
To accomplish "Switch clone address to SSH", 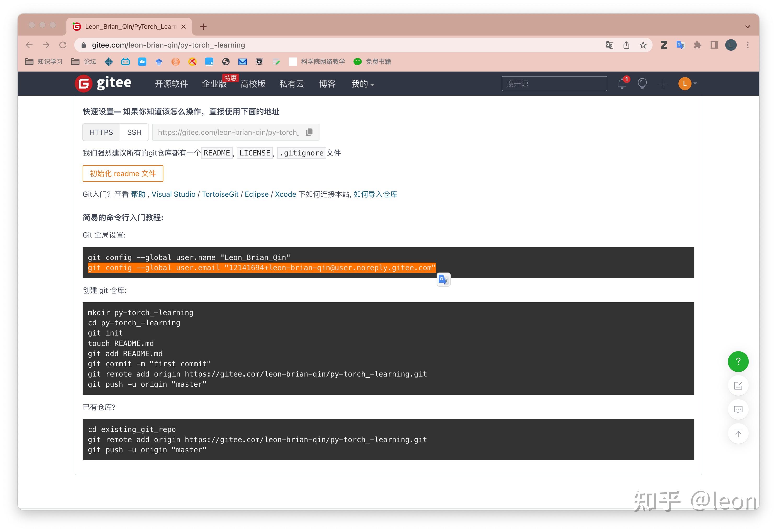I will click(134, 132).
